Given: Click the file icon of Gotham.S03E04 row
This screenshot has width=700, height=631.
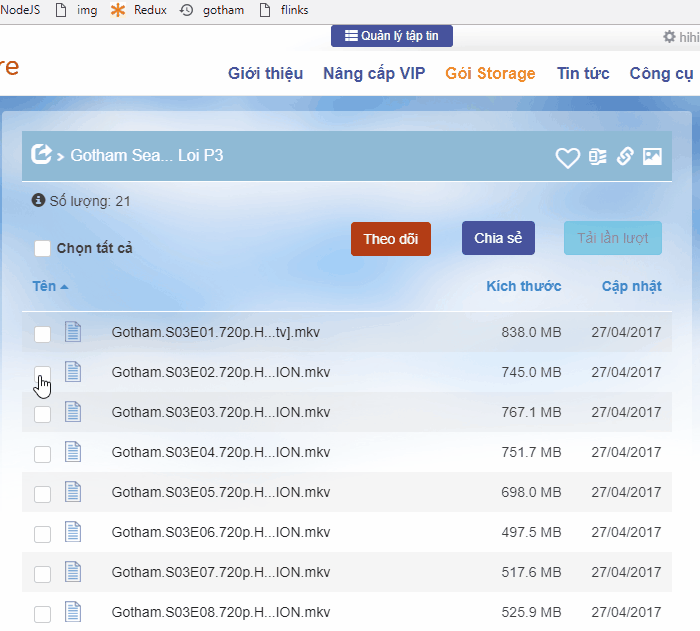Looking at the screenshot, I should pyautogui.click(x=73, y=451).
